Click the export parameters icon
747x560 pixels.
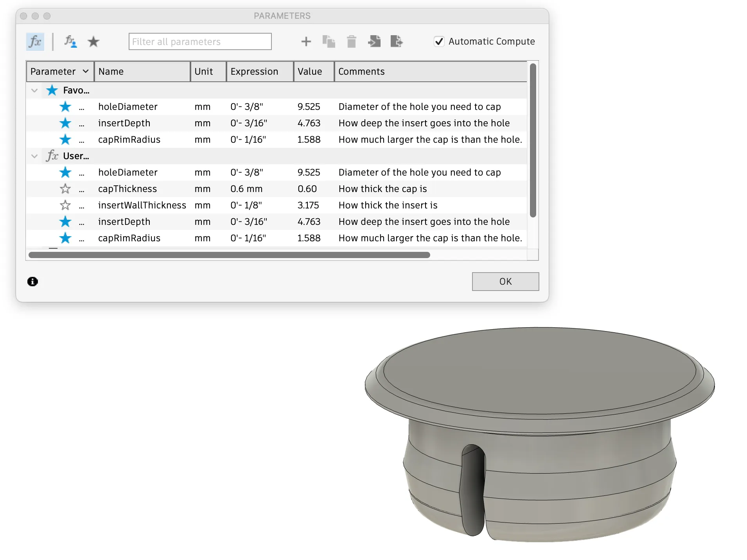click(x=397, y=41)
